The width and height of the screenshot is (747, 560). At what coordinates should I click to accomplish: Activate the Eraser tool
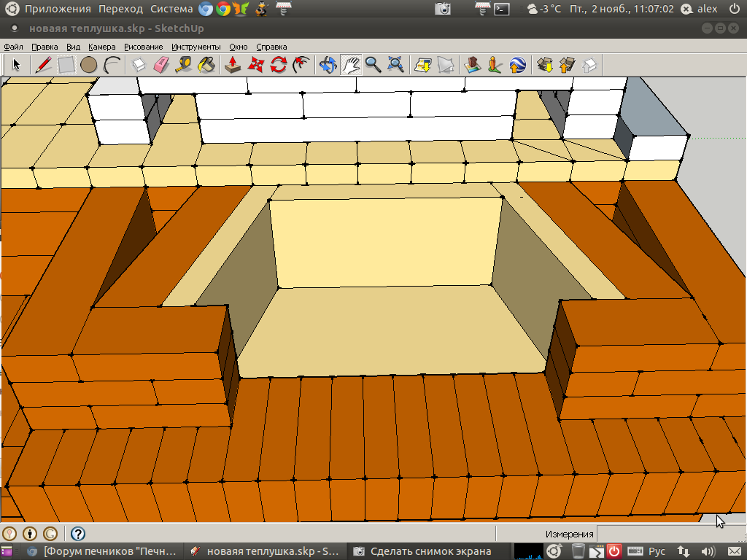click(160, 65)
